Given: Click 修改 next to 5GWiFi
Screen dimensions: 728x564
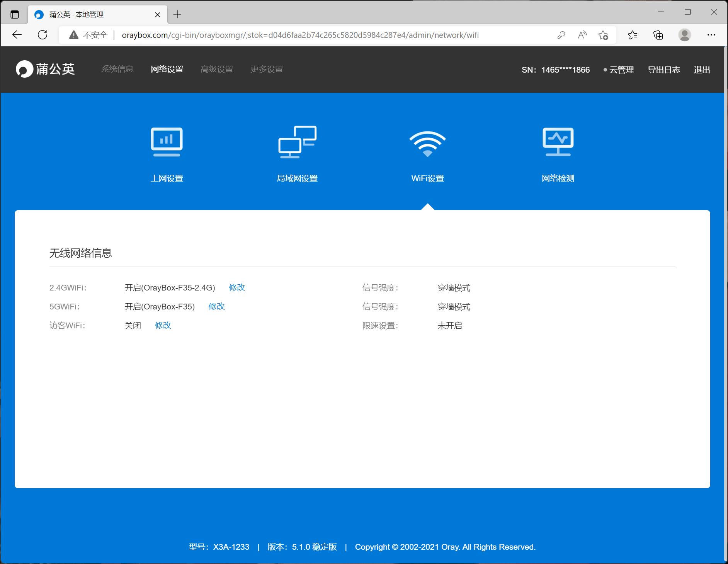Looking at the screenshot, I should 216,306.
